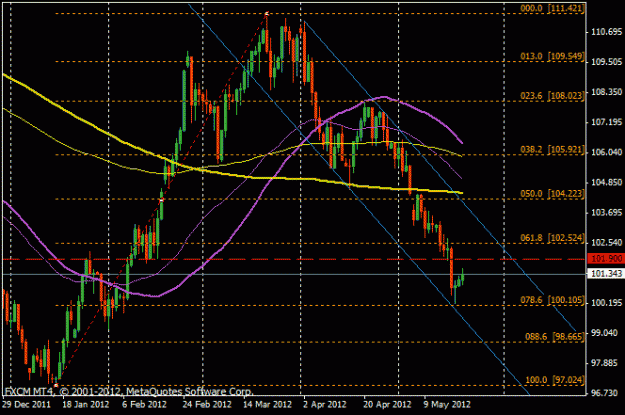
Task: Click 110.695 on the price axis
Action: (x=606, y=32)
